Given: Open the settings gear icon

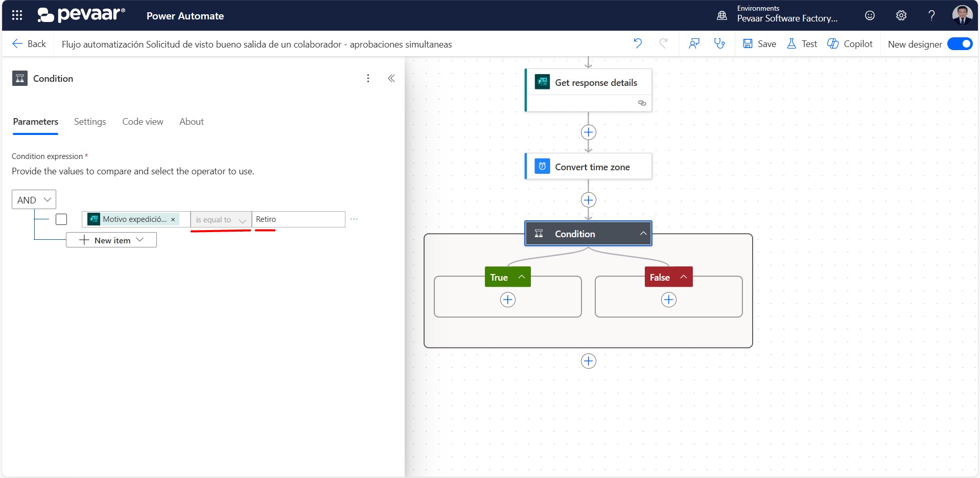Looking at the screenshot, I should tap(901, 15).
